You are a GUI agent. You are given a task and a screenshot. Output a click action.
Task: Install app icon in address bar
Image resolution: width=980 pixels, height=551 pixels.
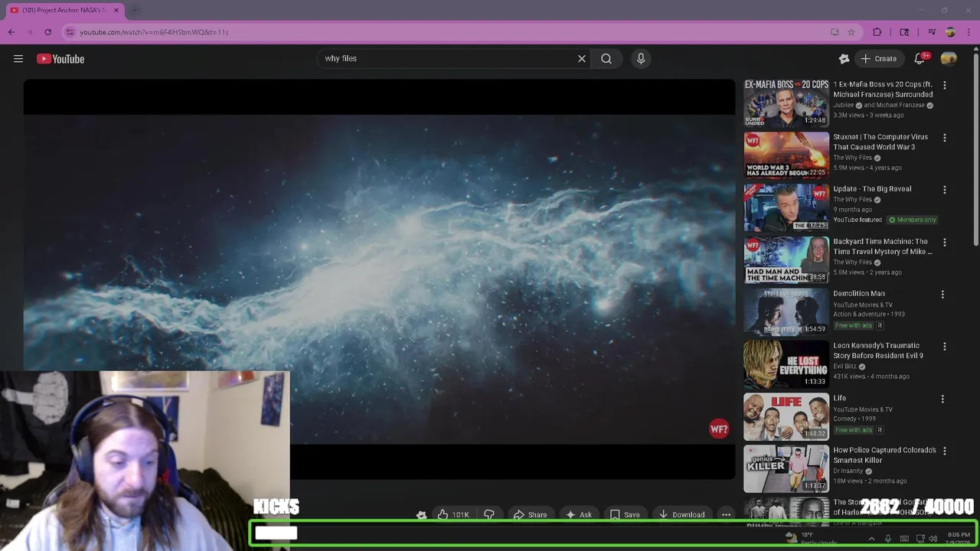tap(835, 32)
